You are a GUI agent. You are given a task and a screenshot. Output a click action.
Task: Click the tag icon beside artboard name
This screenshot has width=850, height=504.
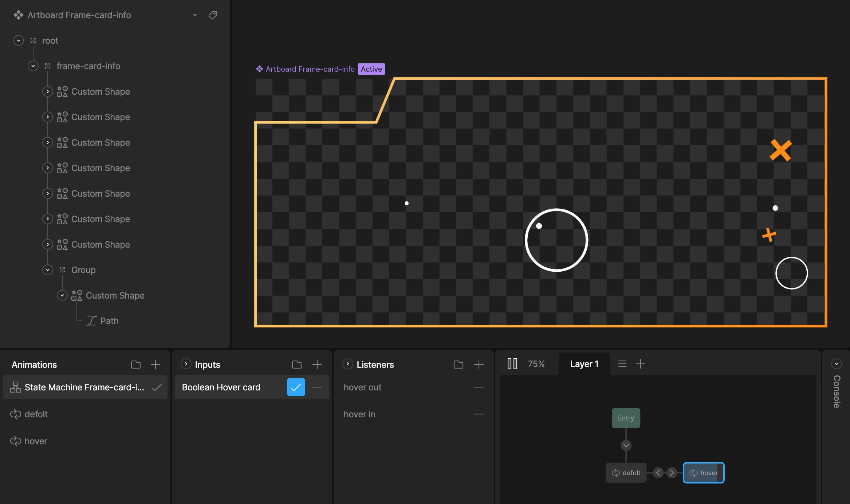[x=213, y=15]
